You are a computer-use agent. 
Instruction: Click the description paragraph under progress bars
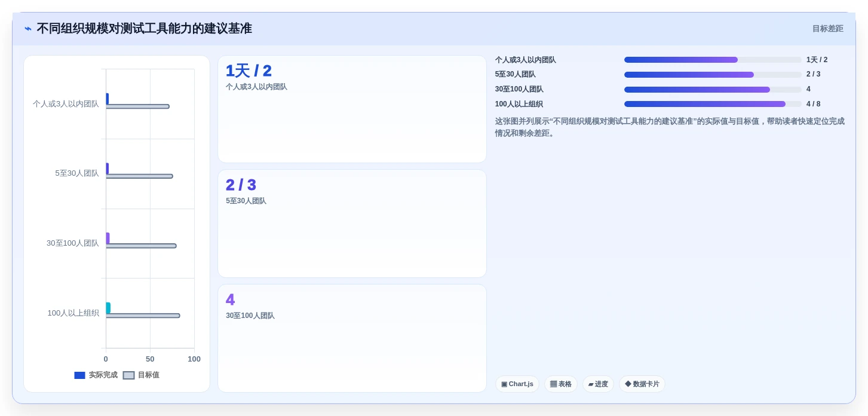670,127
